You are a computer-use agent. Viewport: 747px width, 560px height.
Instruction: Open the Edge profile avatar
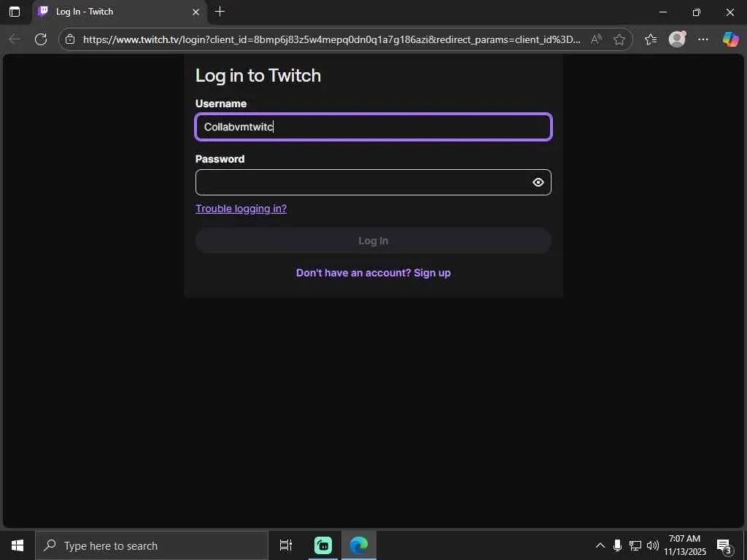click(677, 39)
